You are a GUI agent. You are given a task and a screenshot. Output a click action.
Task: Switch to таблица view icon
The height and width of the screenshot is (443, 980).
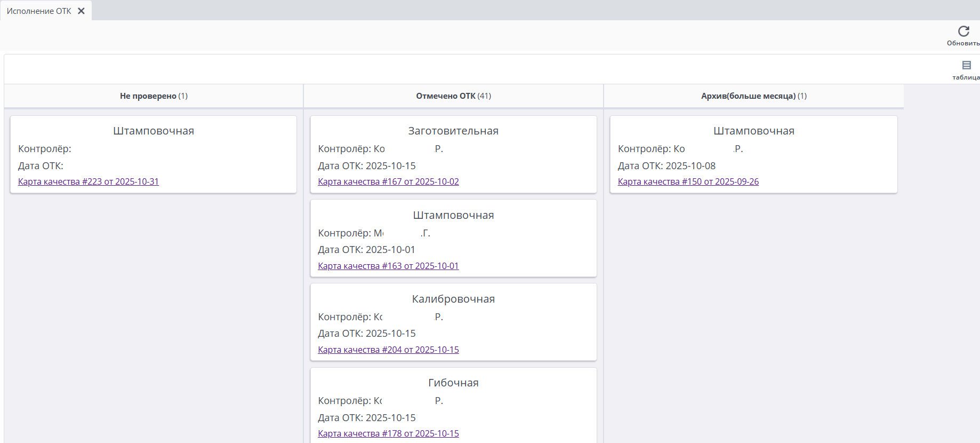pos(966,66)
